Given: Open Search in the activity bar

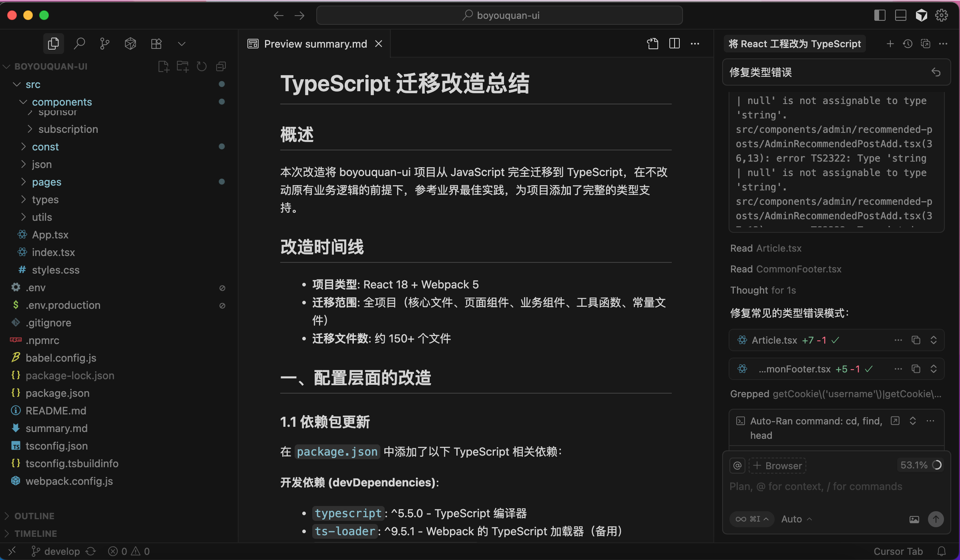Looking at the screenshot, I should [79, 43].
